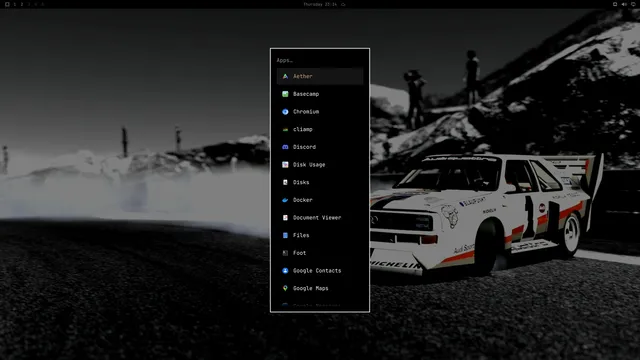Screen dimensions: 640x360
Task: Switch to workspace 2 in the top bar
Action: [x=22, y=4]
